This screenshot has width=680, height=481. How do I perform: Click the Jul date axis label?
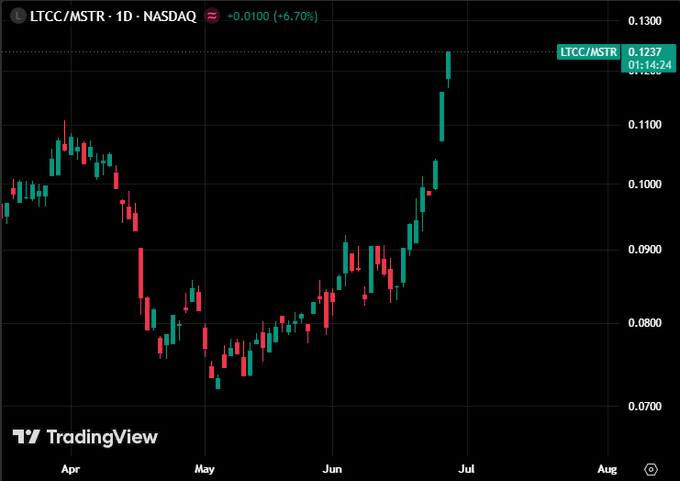point(467,469)
